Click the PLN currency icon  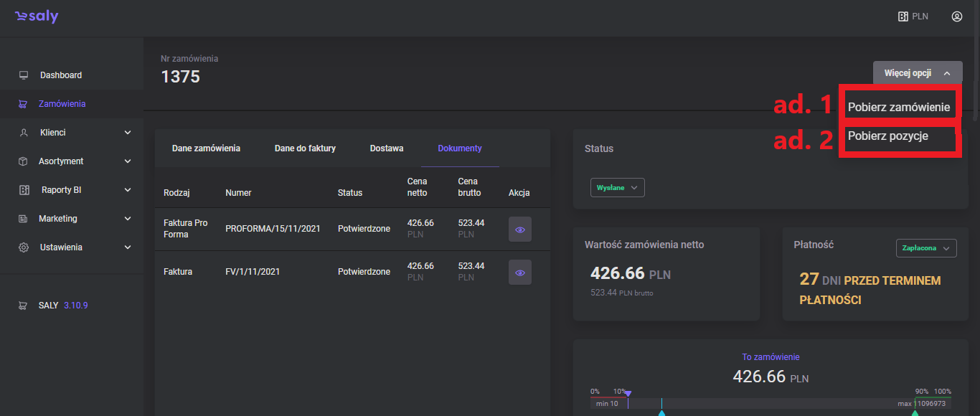tap(903, 16)
